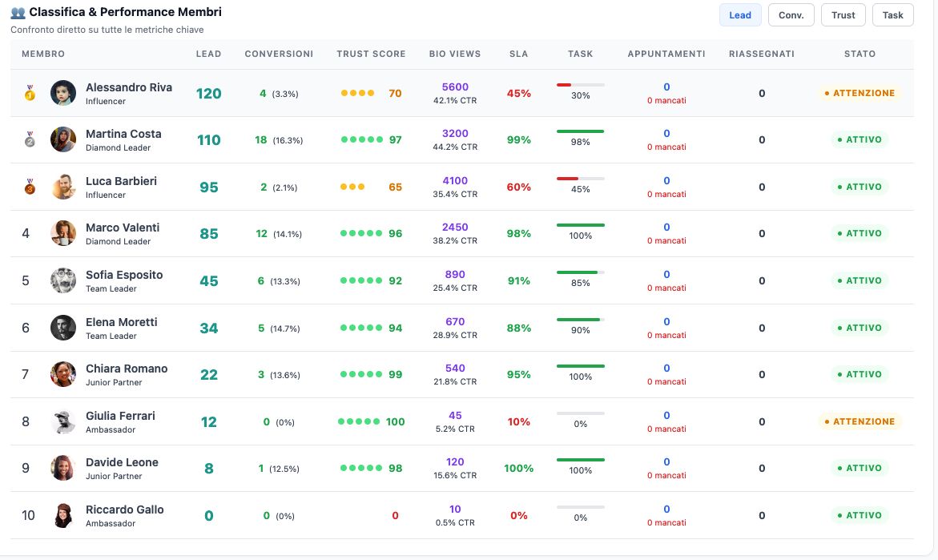This screenshot has width=938, height=560.
Task: Click Luca Barbieri's trust score dots
Action: click(352, 187)
